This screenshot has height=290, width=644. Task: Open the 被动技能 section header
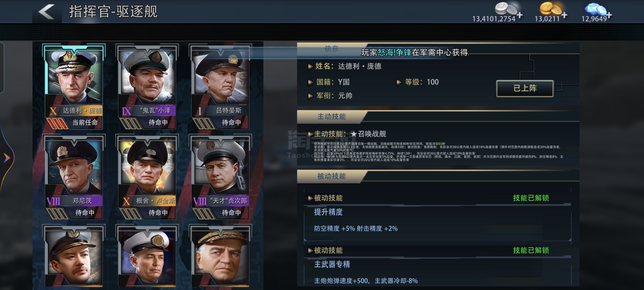tap(332, 176)
